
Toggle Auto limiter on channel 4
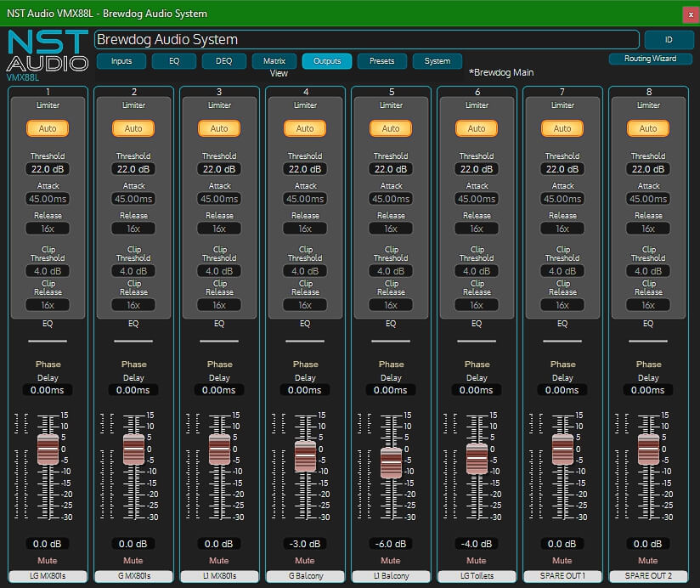(305, 128)
